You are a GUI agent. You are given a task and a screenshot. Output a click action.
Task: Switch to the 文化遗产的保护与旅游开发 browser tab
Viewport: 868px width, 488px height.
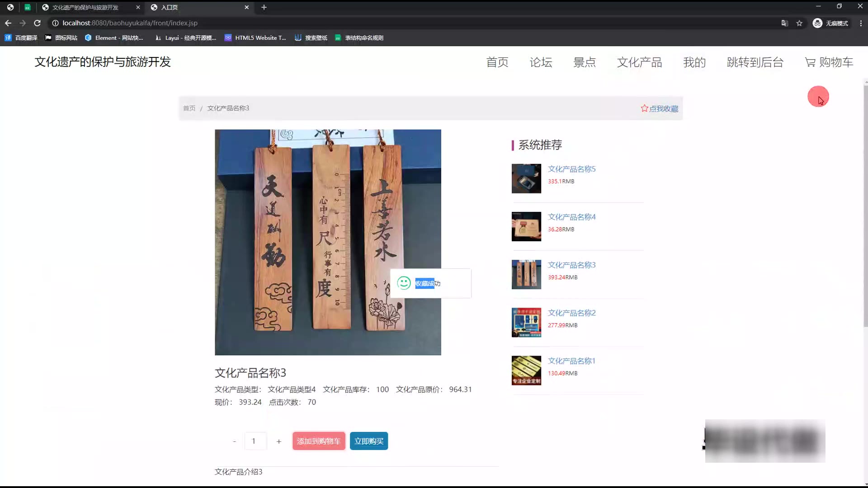86,7
